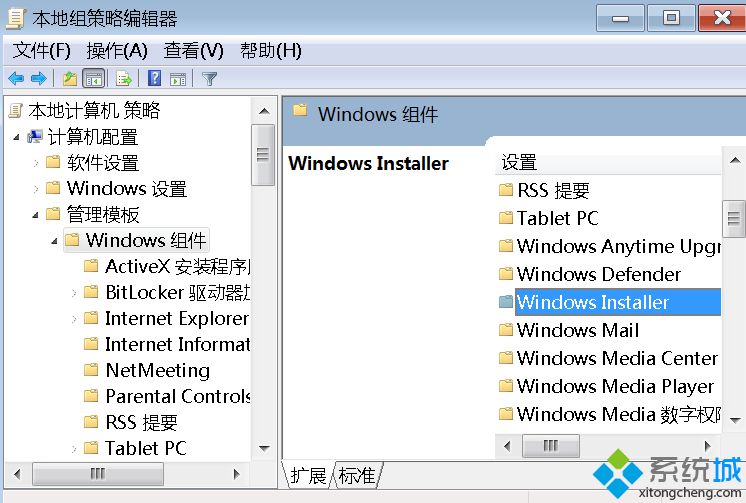This screenshot has height=503, width=746.
Task: Open the 查看(V) menu
Action: click(193, 50)
